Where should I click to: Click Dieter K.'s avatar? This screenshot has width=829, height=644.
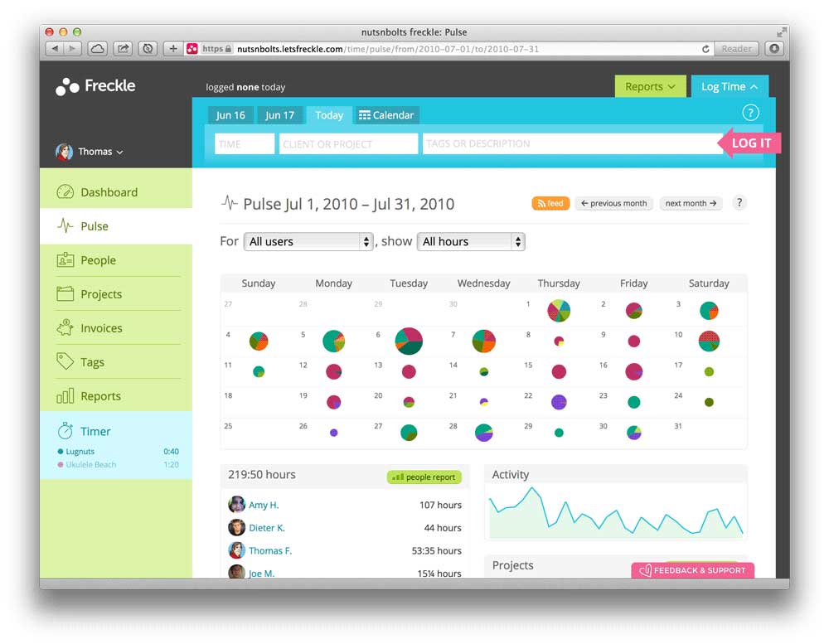236,527
